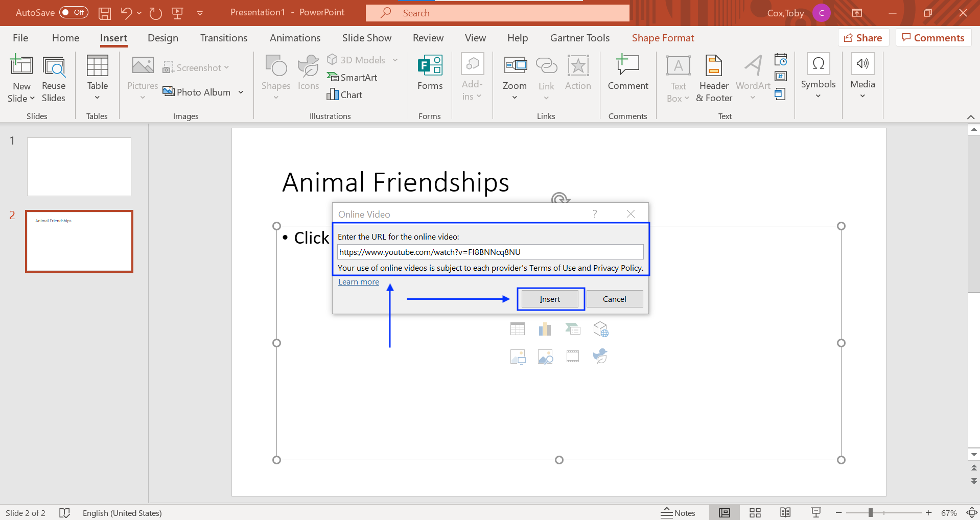
Task: Select slide 1 thumbnail
Action: (79, 167)
